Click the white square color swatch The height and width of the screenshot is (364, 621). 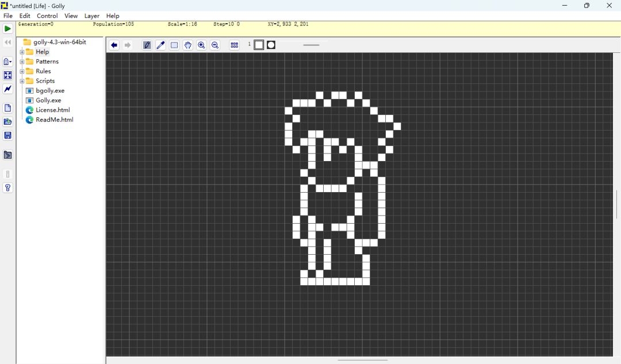click(259, 45)
